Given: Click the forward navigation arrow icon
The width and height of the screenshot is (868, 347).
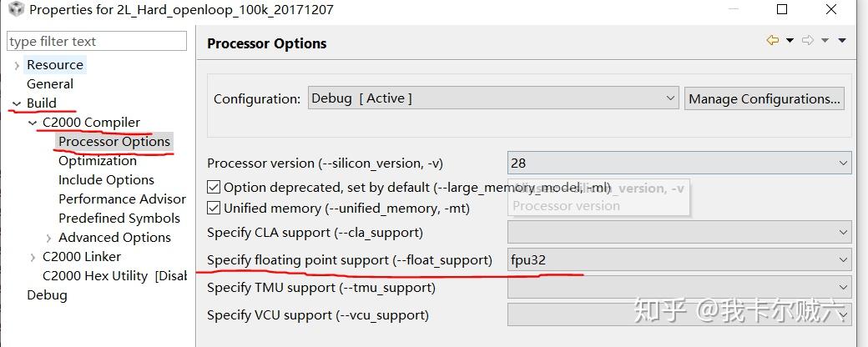Looking at the screenshot, I should click(x=808, y=41).
